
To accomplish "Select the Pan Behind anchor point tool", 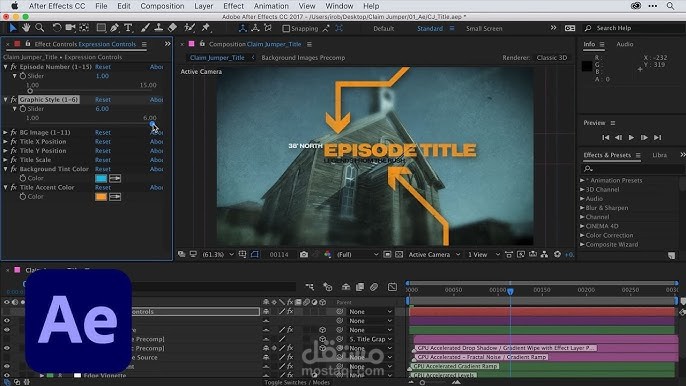I will 84,28.
